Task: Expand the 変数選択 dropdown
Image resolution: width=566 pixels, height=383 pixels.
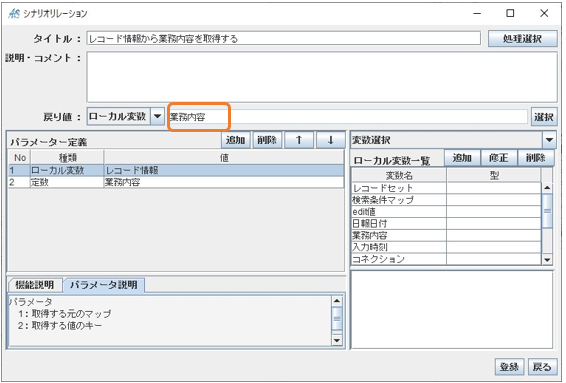Action: pyautogui.click(x=549, y=140)
